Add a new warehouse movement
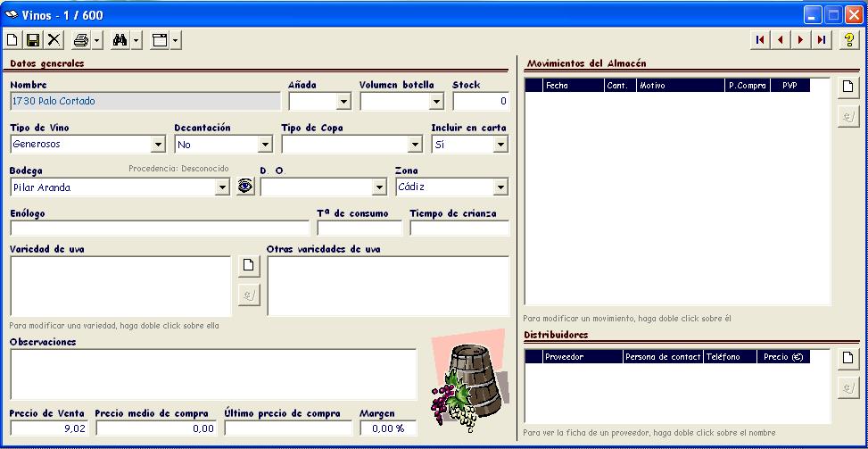868x449 pixels. click(848, 87)
